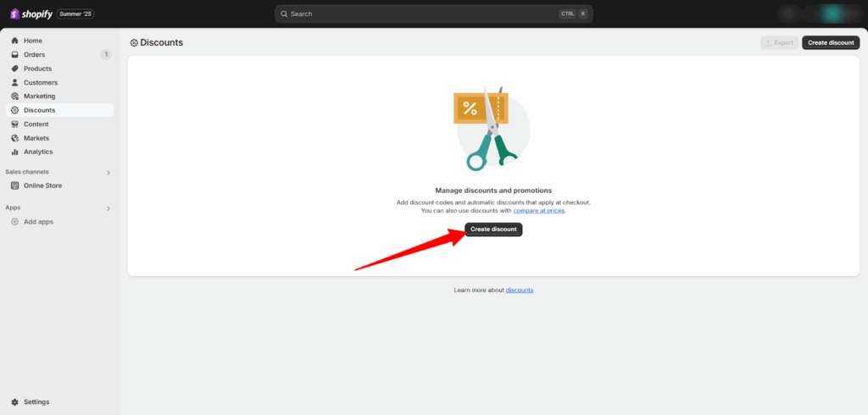Click the Marketing target icon

[15, 97]
